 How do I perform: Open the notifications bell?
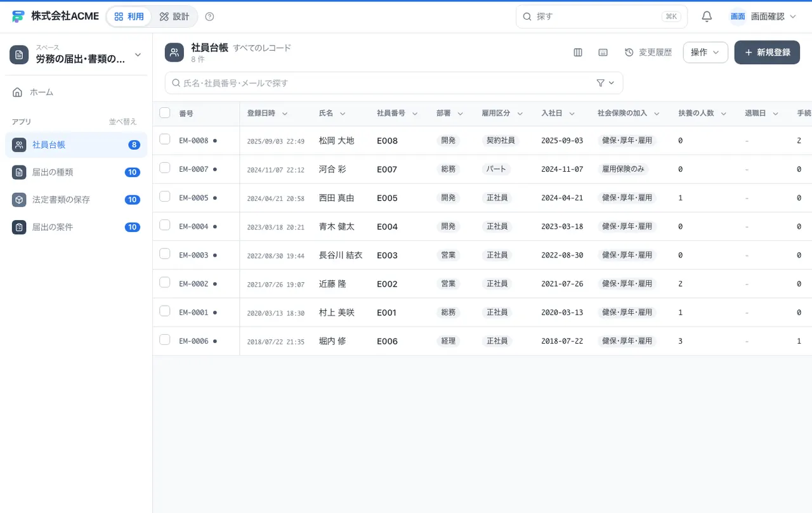pos(707,16)
